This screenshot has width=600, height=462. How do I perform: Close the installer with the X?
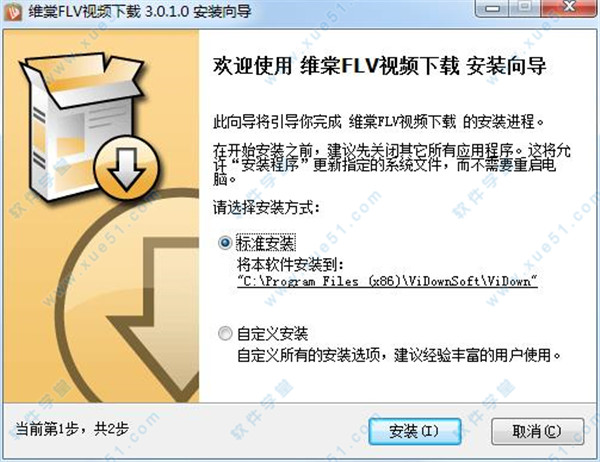[569, 8]
